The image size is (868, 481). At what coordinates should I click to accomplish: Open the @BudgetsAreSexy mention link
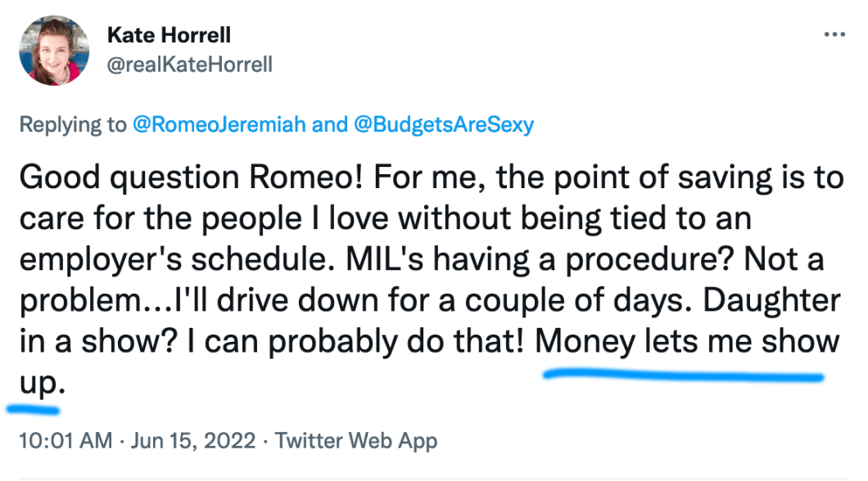[x=443, y=125]
